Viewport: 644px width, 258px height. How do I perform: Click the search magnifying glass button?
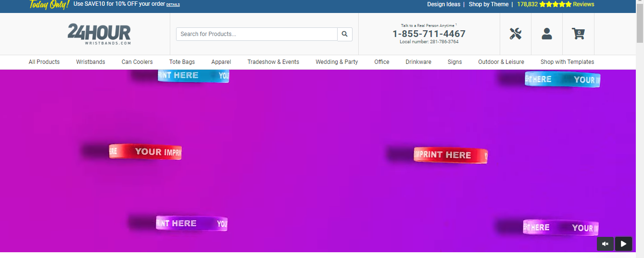click(x=345, y=34)
